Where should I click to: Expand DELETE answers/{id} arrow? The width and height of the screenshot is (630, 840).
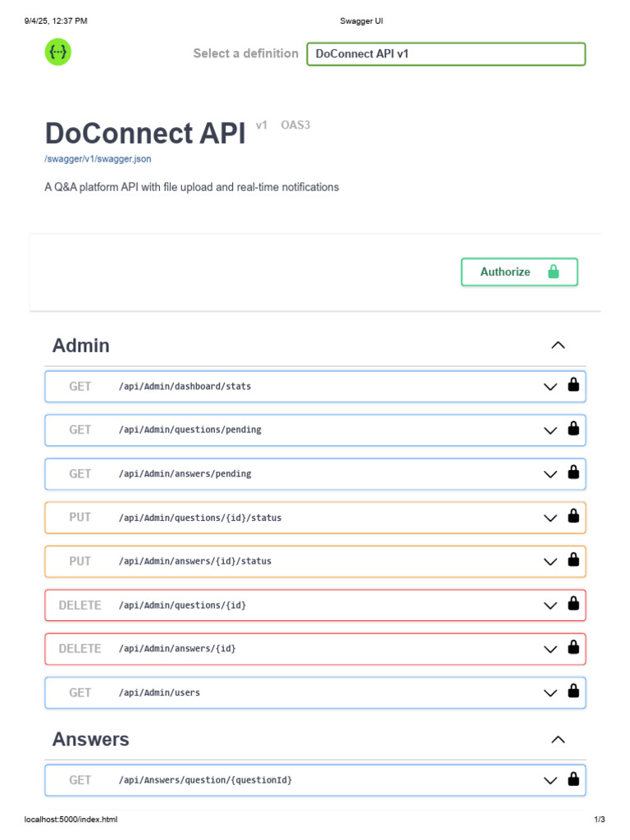pos(550,650)
